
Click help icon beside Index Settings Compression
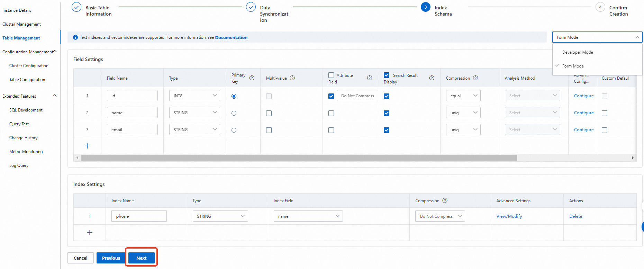(445, 201)
